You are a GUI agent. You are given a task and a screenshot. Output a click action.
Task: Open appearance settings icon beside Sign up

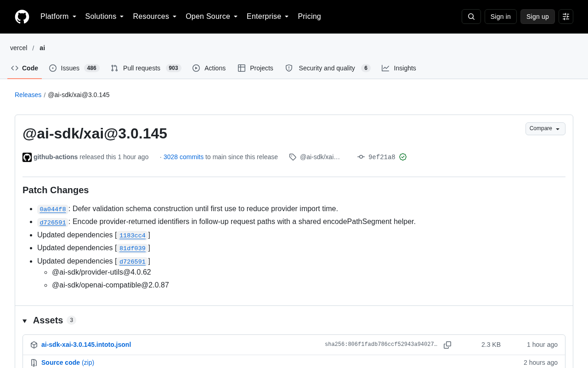tap(566, 17)
